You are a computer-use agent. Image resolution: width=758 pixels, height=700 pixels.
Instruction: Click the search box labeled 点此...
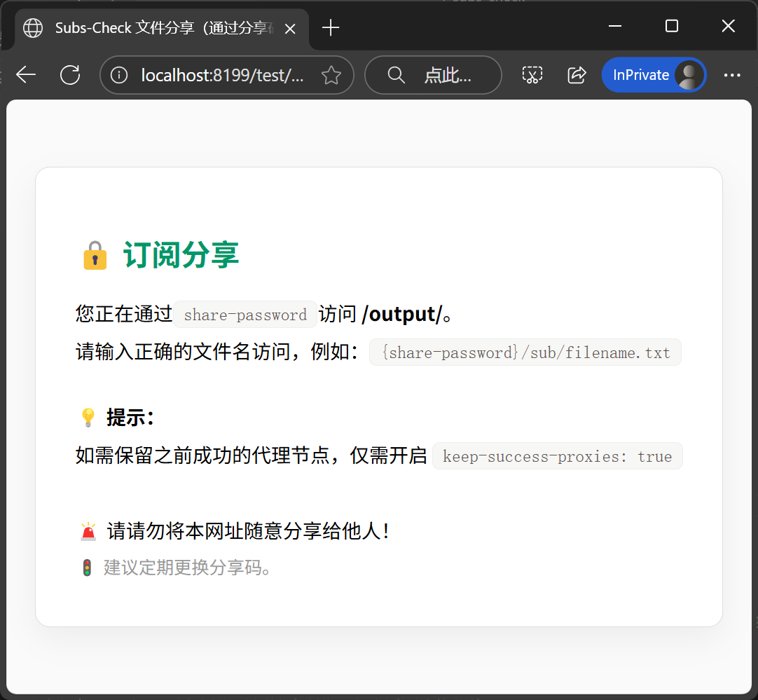[433, 75]
